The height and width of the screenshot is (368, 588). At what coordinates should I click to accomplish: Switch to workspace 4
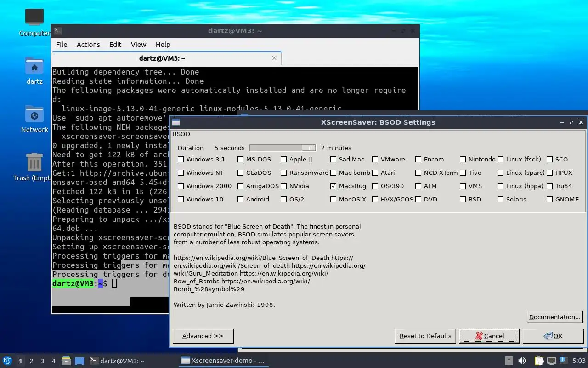[54, 361]
